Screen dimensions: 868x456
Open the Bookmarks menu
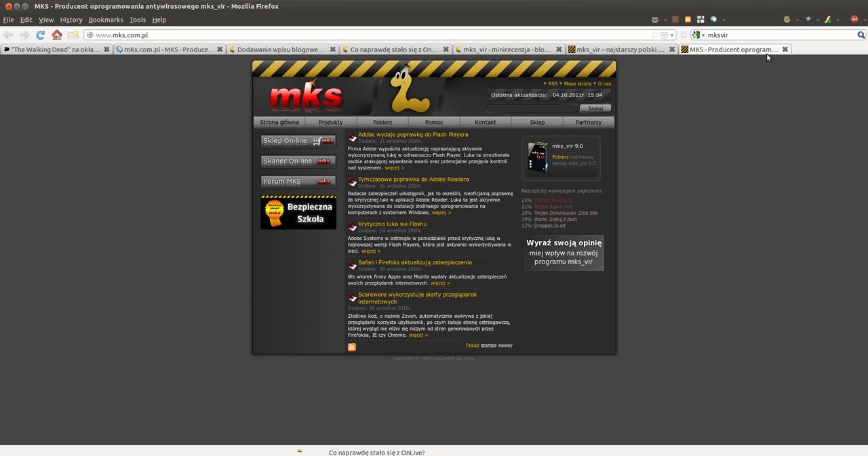point(106,20)
